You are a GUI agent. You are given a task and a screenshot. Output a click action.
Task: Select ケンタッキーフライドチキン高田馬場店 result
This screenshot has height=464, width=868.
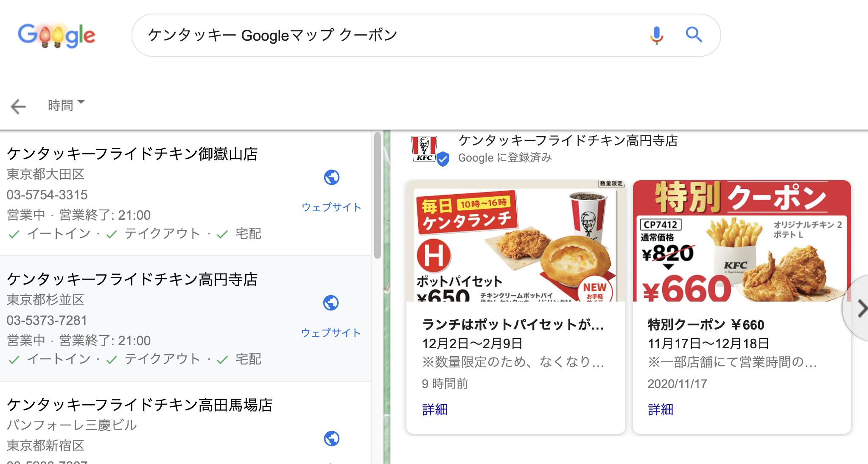tap(185, 423)
